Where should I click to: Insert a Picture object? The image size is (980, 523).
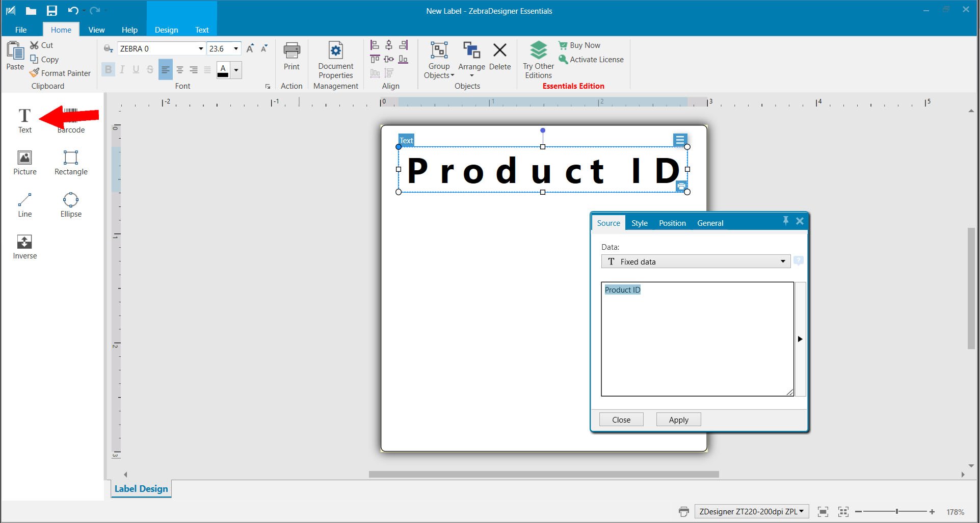coord(24,163)
